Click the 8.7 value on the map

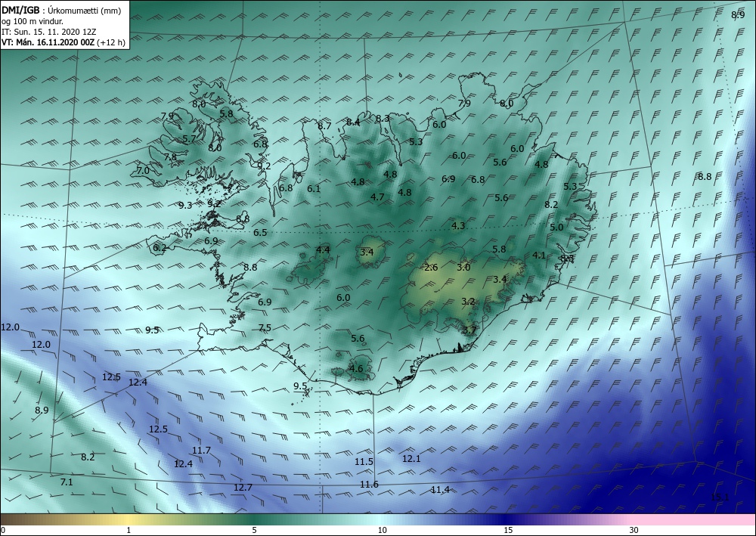click(324, 126)
